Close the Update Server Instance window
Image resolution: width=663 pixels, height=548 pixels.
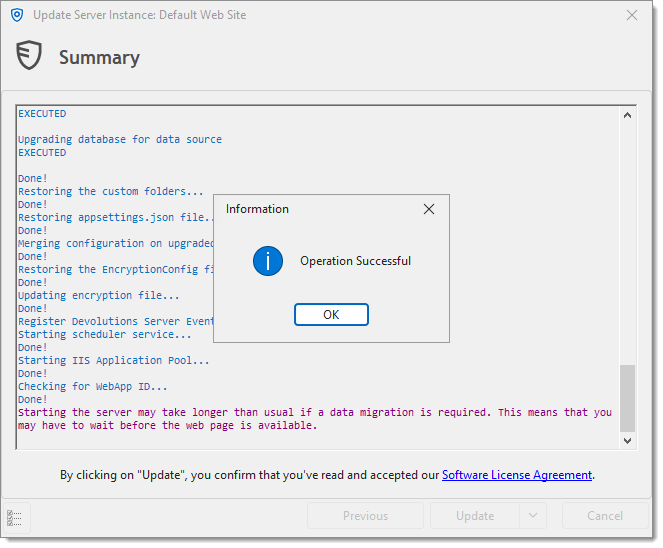632,15
